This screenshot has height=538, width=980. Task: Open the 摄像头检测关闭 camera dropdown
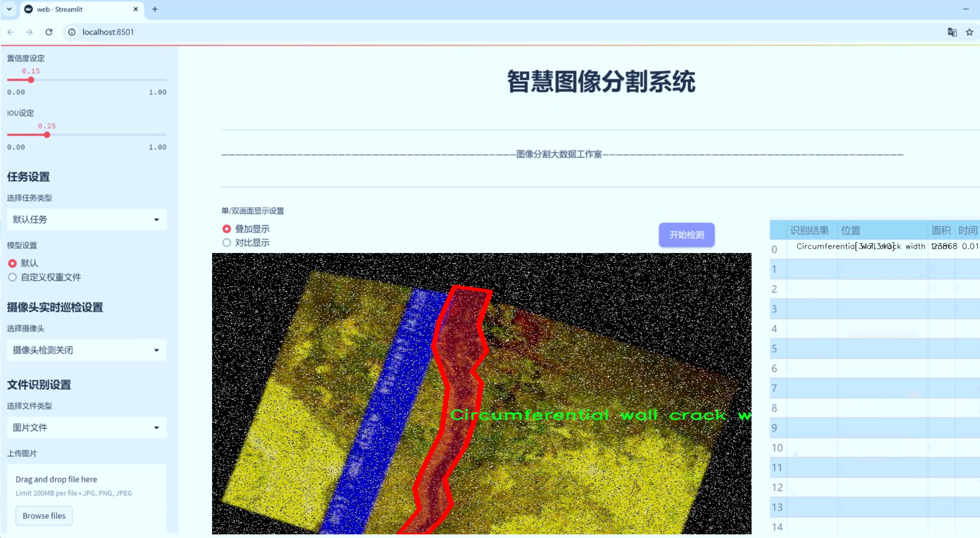(x=87, y=350)
